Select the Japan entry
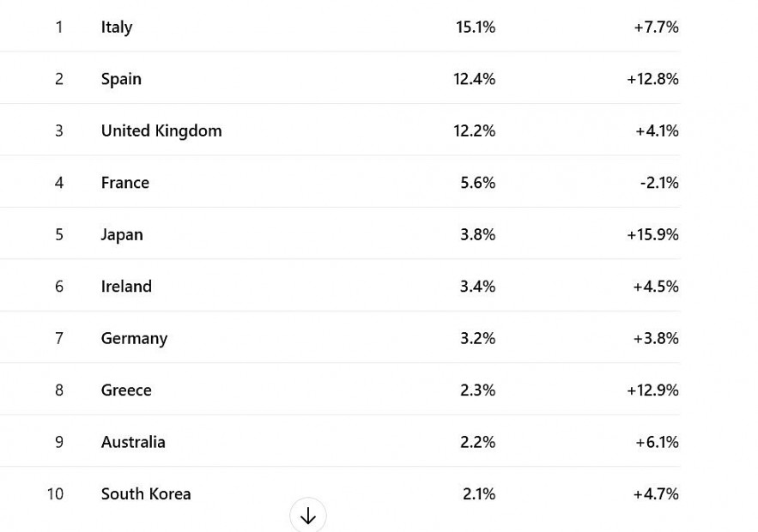 (x=122, y=233)
